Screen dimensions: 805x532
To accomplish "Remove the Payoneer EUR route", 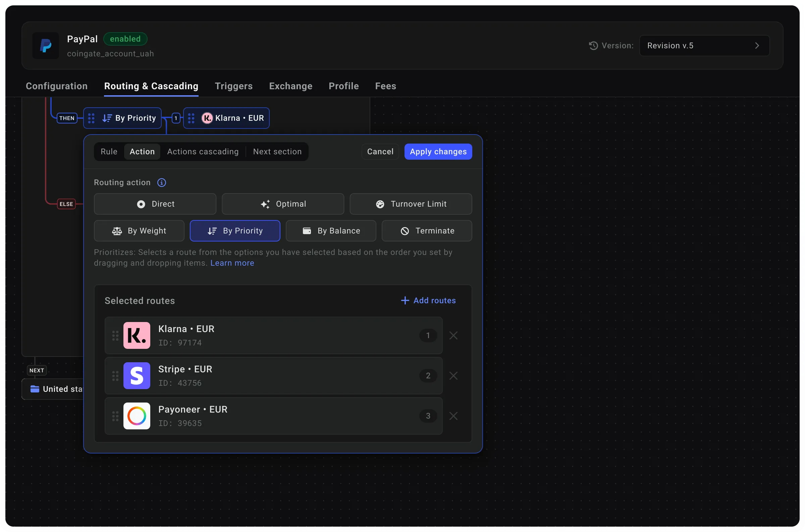I will [x=453, y=416].
